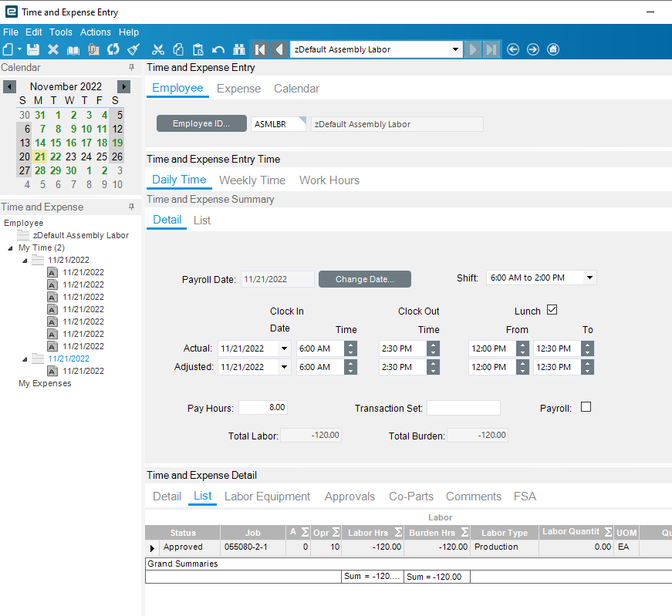The height and width of the screenshot is (616, 672).
Task: Click the Undo arrow icon
Action: pyautogui.click(x=218, y=49)
